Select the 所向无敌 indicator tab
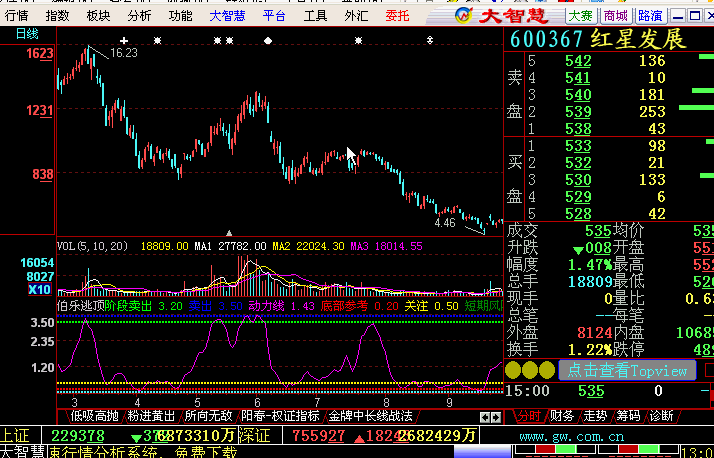The image size is (714, 458). pyautogui.click(x=208, y=416)
